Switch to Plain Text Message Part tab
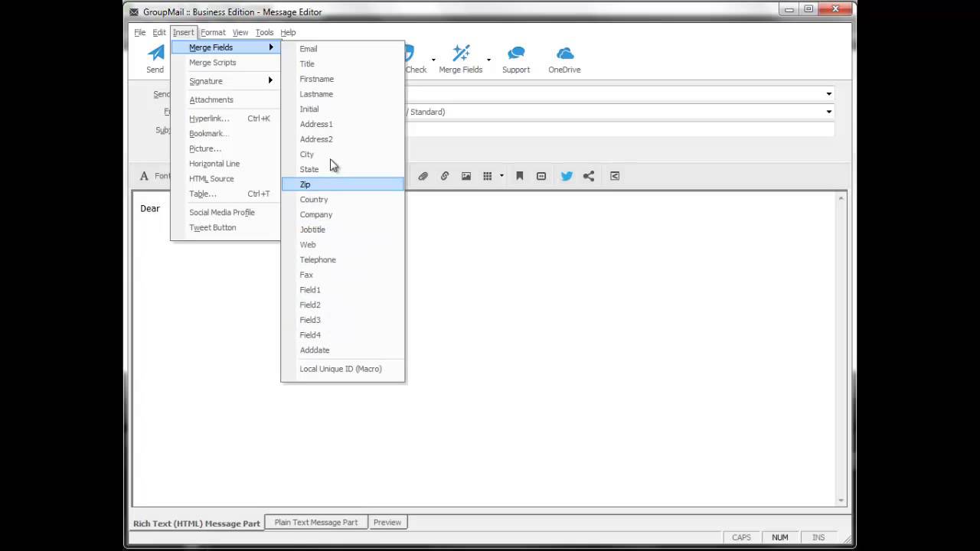This screenshot has width=980, height=551. [316, 522]
